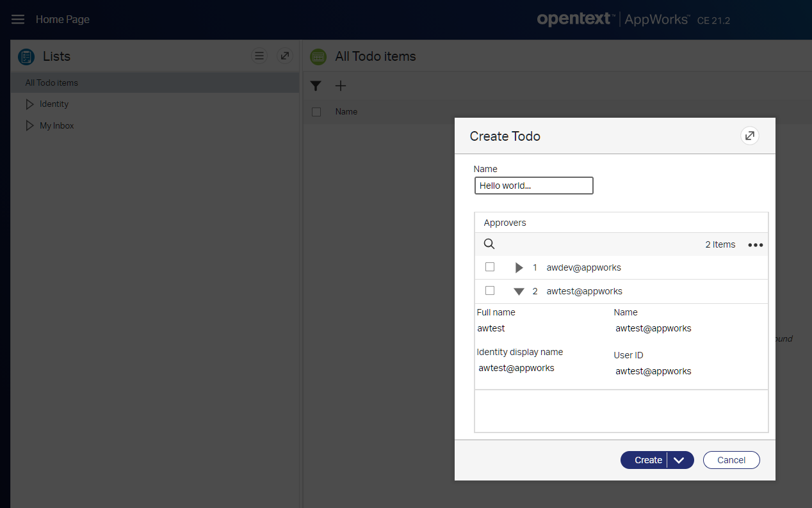Screen dimensions: 812x508
Task: Search approvers using magnifier icon
Action: point(489,244)
